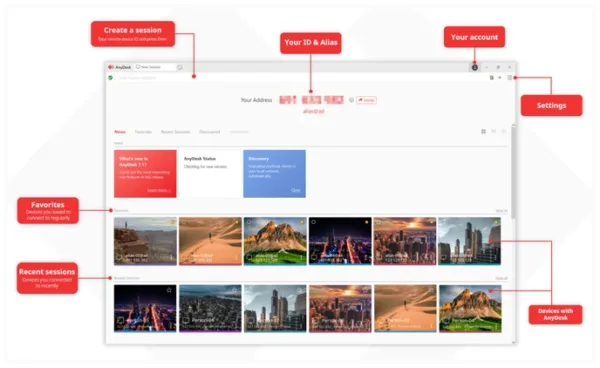Click the vertical scrollbar on right edge
This screenshot has height=368, width=600.
click(x=514, y=172)
